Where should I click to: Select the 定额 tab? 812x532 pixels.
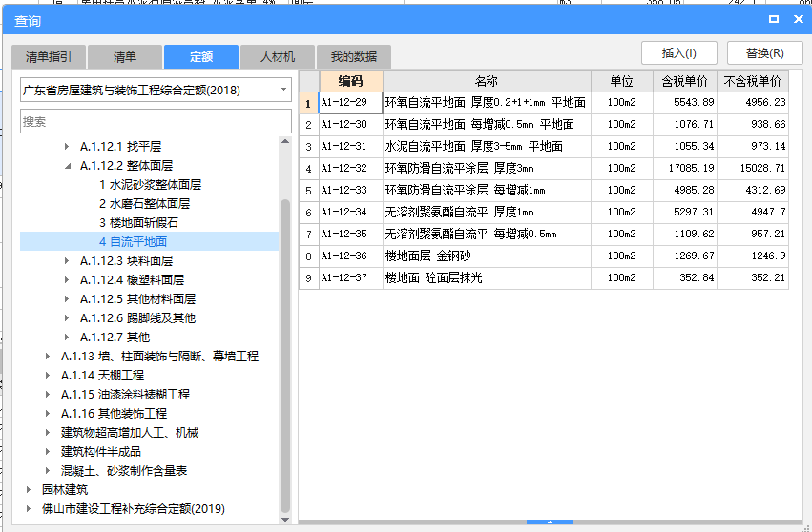tap(201, 56)
